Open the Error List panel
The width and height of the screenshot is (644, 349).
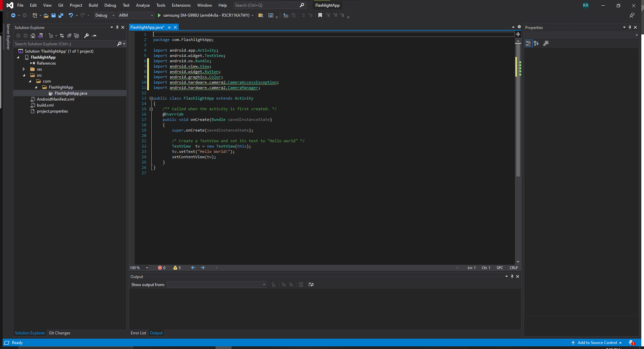pos(138,333)
